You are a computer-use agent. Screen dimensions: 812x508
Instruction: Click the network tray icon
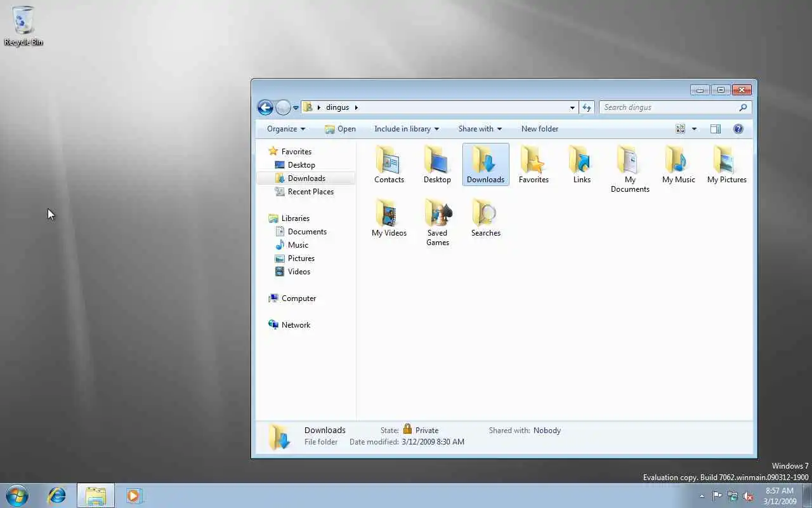[x=733, y=496]
